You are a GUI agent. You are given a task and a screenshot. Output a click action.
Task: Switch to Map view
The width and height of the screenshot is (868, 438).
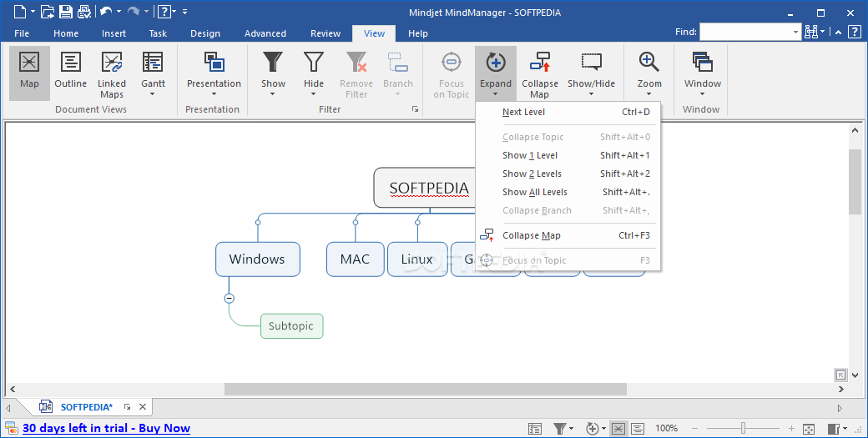29,73
